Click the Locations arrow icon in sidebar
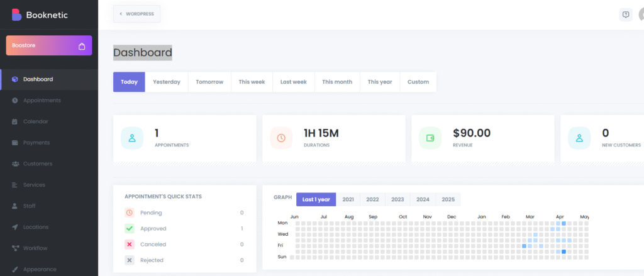 point(14,227)
